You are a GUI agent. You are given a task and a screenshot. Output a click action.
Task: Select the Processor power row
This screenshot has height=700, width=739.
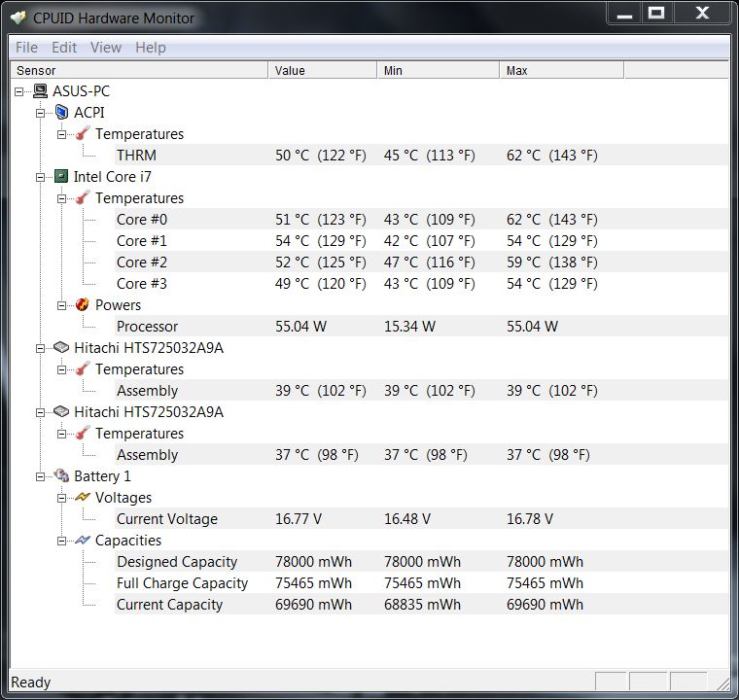tap(422, 326)
